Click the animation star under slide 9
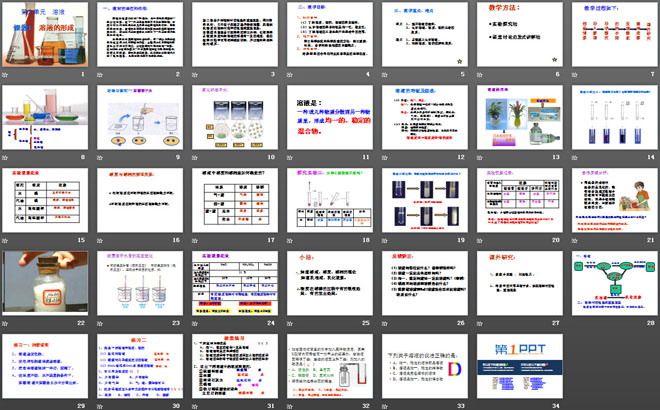 tap(100, 157)
